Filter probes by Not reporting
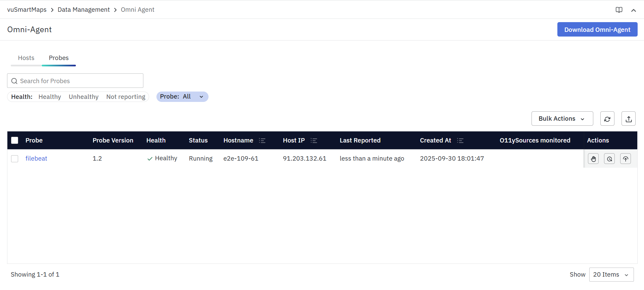Image resolution: width=644 pixels, height=290 pixels. (126, 97)
